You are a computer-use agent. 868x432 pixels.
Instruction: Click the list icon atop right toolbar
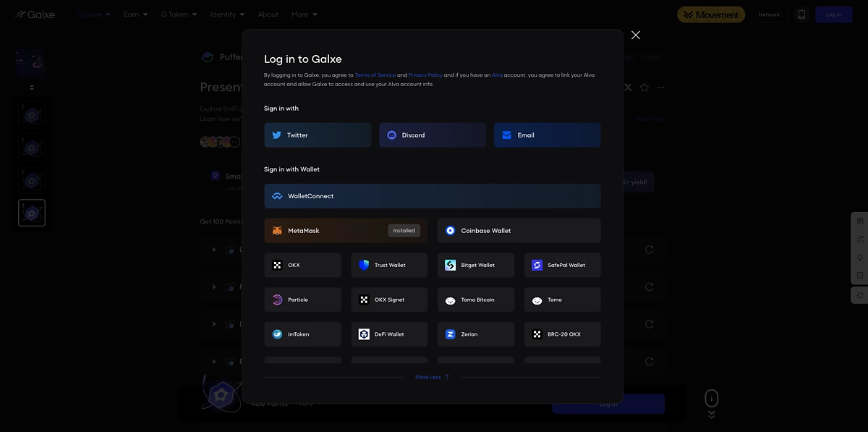point(860,221)
